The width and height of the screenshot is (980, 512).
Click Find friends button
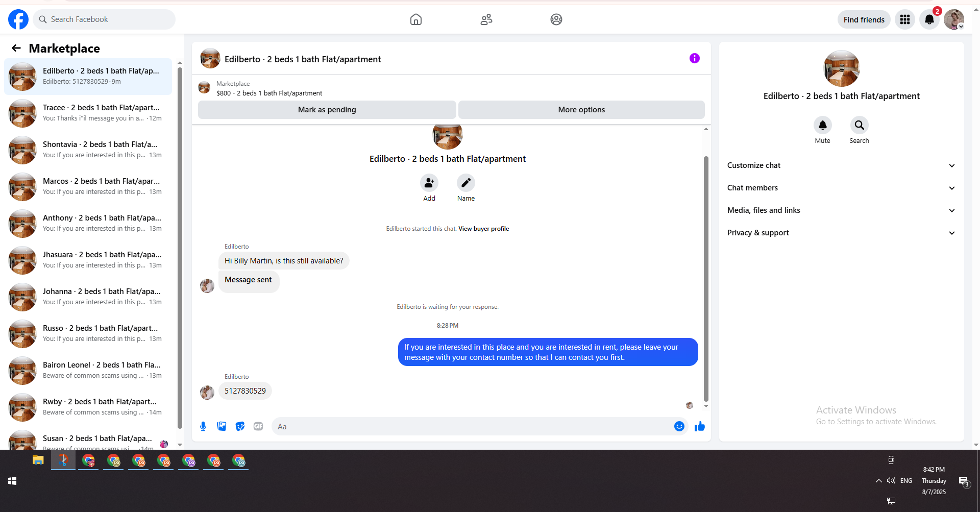click(864, 19)
